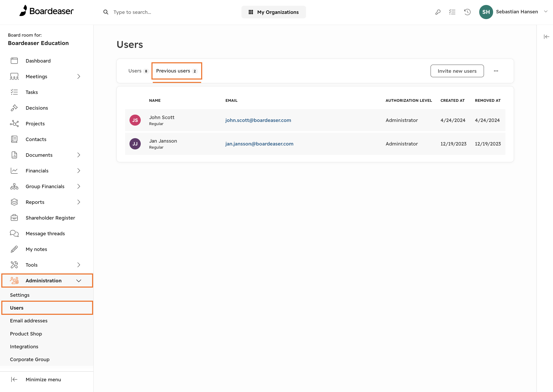
Task: Click the Dashboard sidebar icon
Action: point(14,61)
